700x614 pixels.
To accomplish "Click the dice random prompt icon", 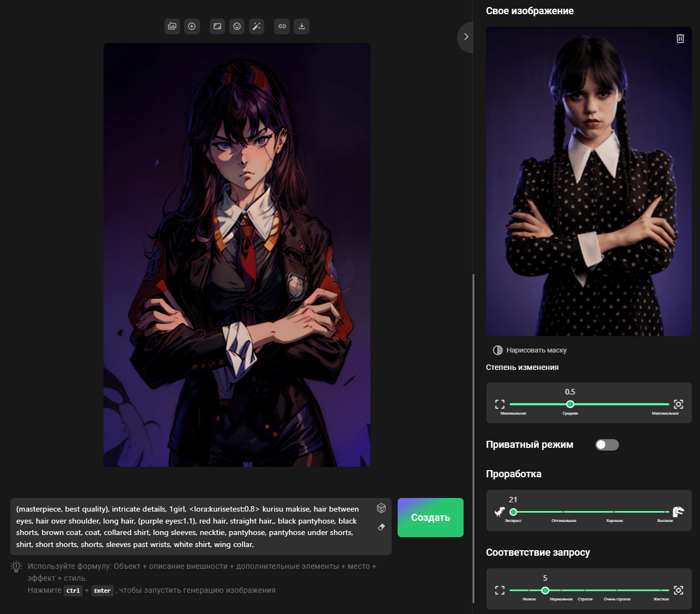I will 381,508.
